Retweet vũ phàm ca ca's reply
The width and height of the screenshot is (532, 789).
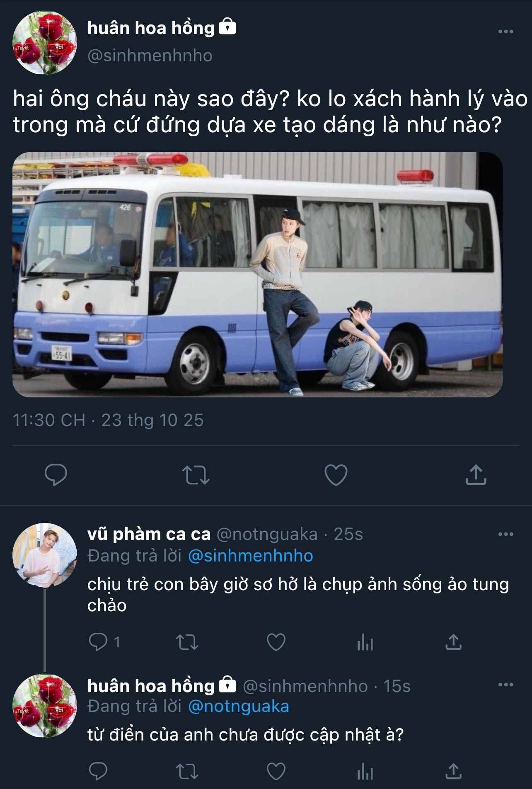point(187,642)
